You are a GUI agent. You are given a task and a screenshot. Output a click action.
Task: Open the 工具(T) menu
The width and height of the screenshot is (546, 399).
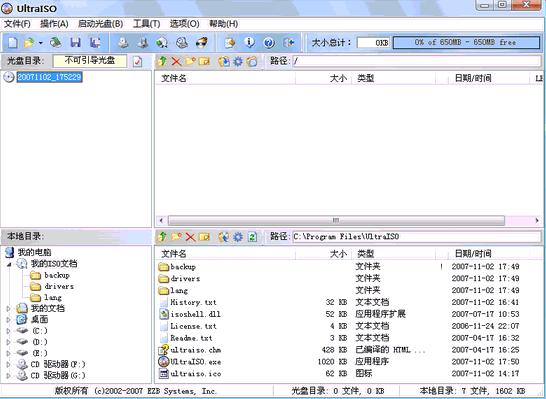[146, 24]
